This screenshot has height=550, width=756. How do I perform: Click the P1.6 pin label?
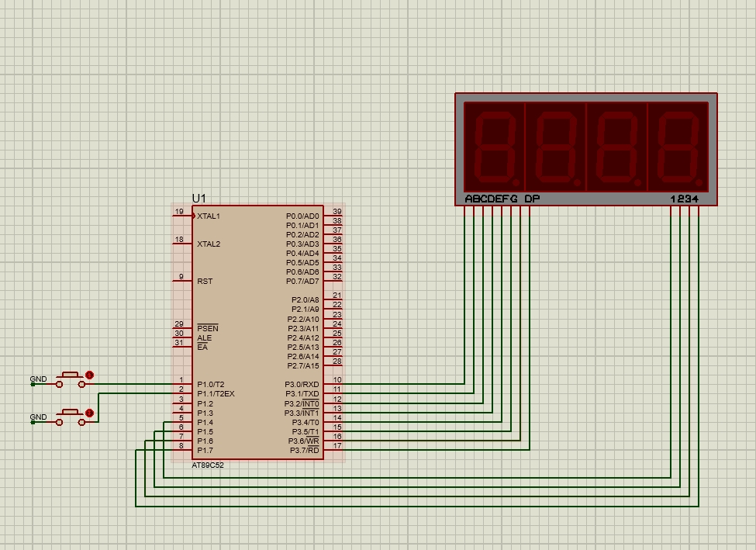point(205,441)
